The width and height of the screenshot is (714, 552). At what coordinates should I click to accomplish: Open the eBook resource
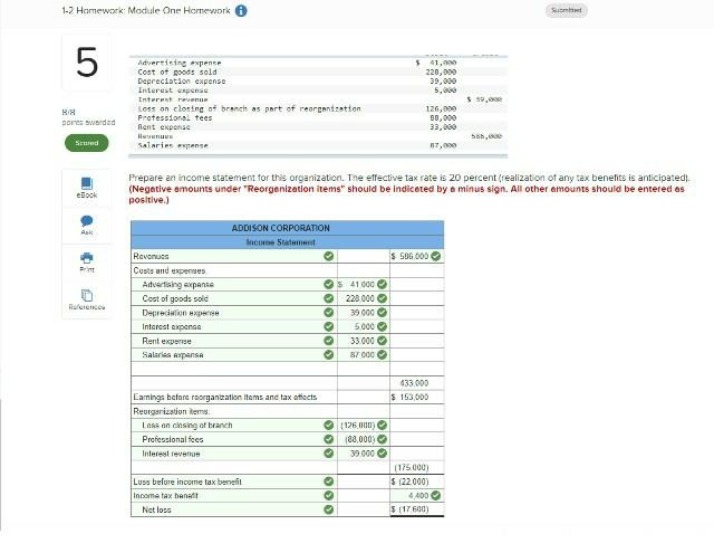point(87,188)
